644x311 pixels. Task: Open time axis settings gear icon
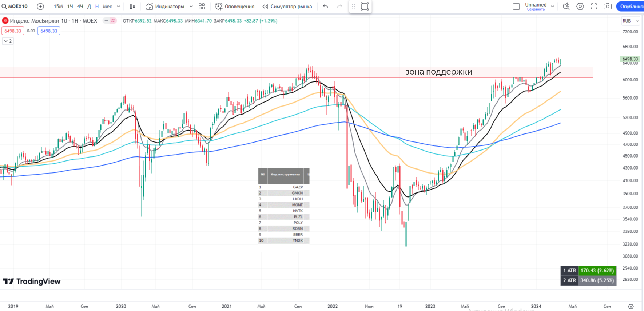[x=631, y=307]
